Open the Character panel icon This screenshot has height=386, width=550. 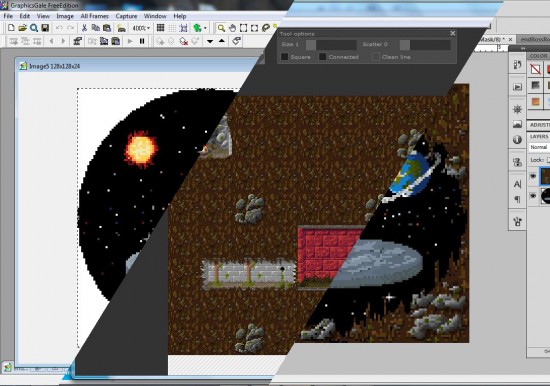point(517,184)
